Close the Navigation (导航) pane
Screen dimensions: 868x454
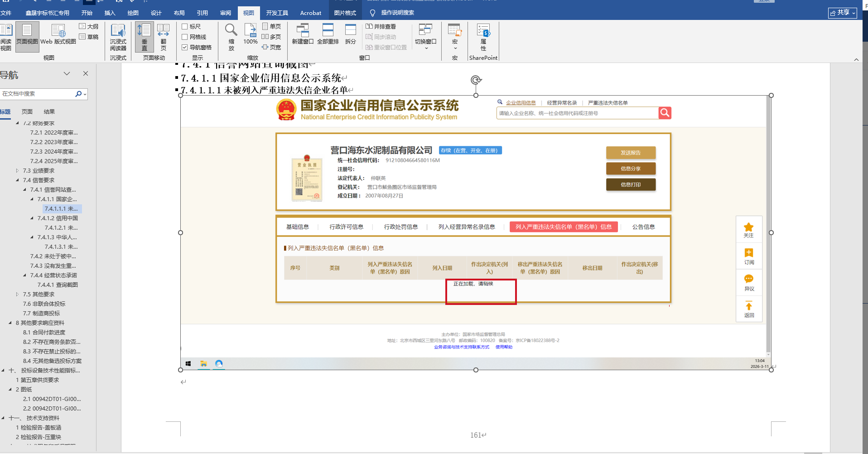point(86,73)
